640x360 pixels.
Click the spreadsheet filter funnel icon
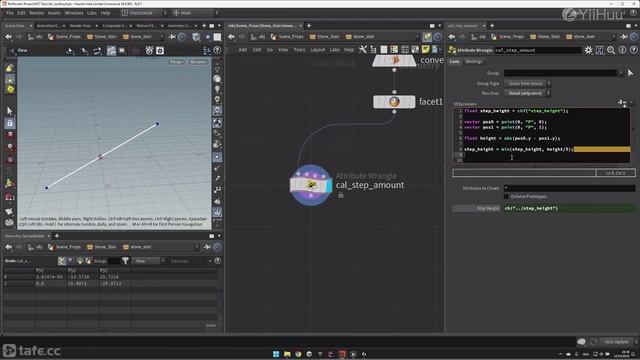(x=125, y=261)
